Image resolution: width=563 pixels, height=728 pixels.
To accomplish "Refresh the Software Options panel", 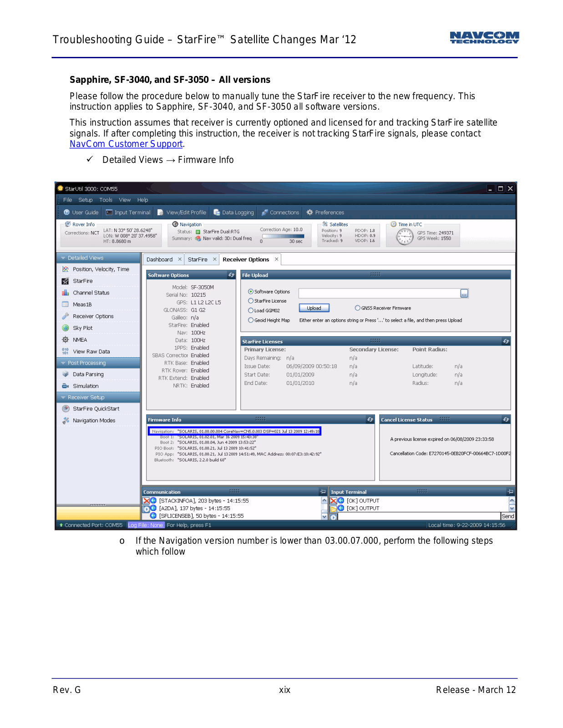I will tap(231, 275).
